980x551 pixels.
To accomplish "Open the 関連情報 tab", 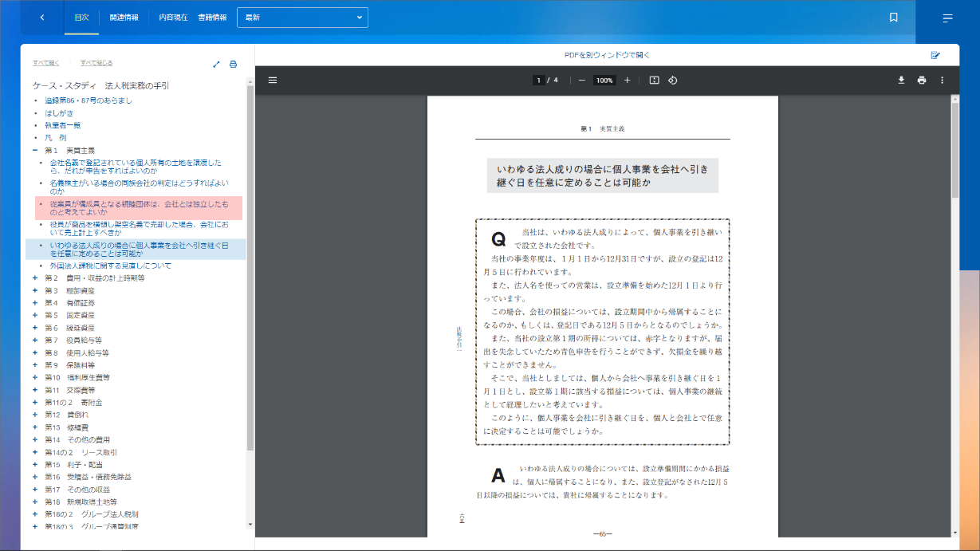I will 124,18.
